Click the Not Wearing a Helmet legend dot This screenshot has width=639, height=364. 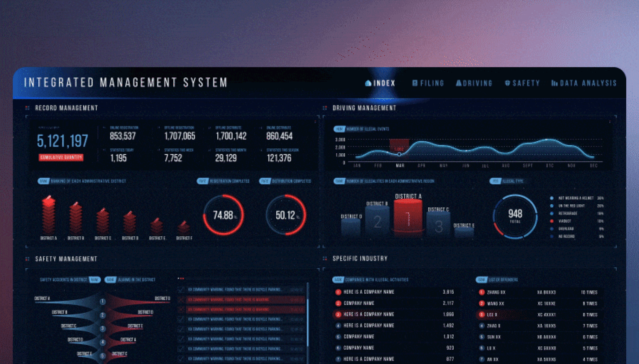551,198
